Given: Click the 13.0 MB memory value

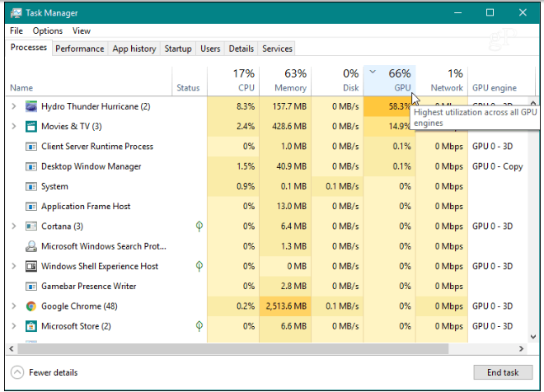Looking at the screenshot, I should click(292, 207).
